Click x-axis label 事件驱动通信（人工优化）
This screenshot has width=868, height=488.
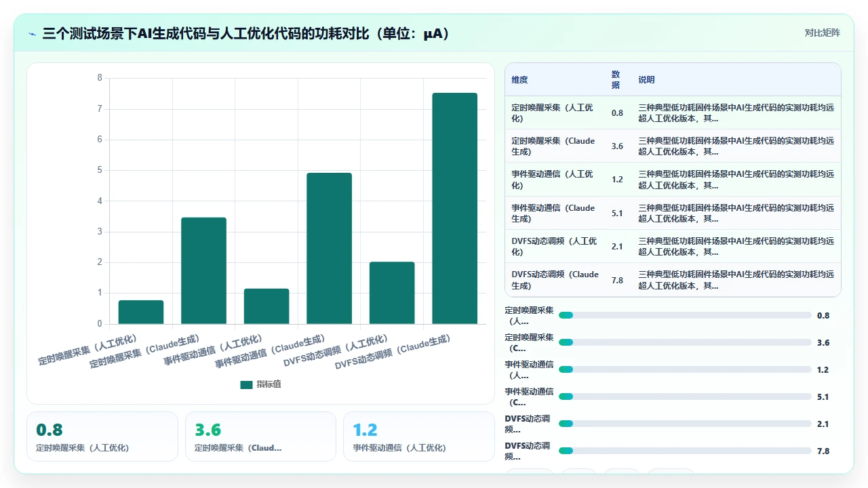tap(213, 350)
